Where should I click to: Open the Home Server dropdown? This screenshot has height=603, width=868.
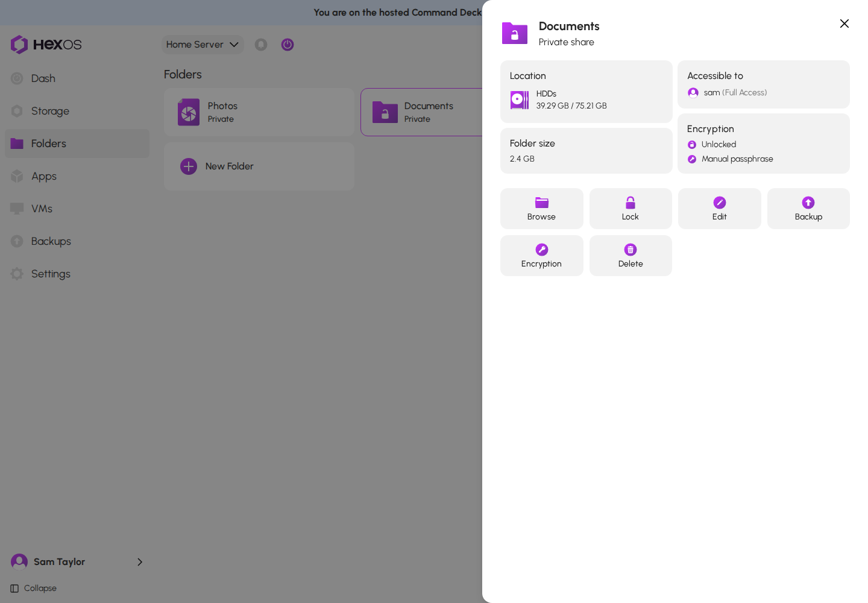coord(203,45)
